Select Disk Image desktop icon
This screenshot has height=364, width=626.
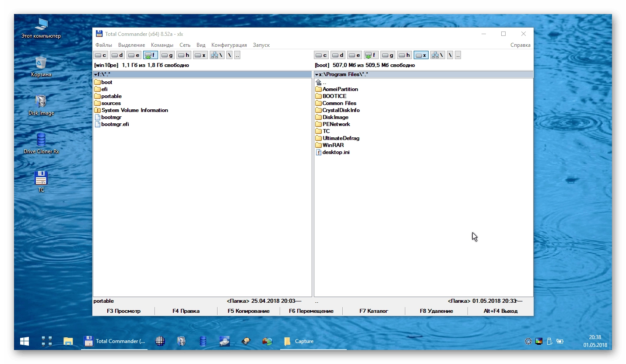pyautogui.click(x=41, y=105)
